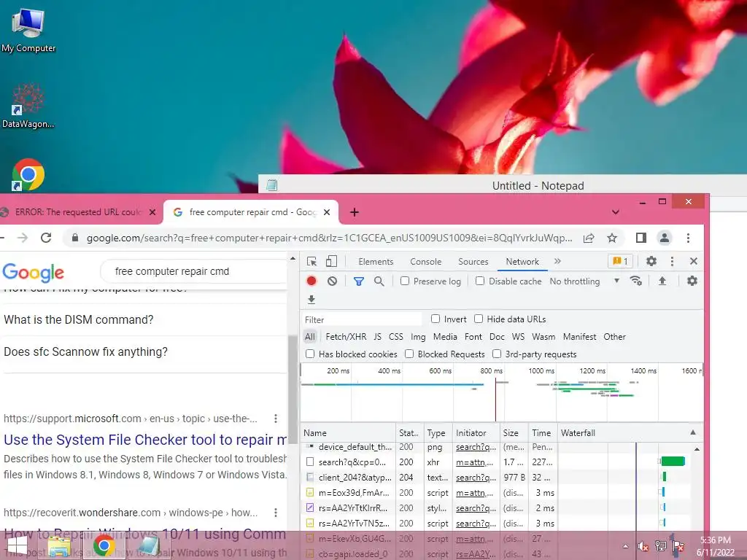Image resolution: width=747 pixels, height=560 pixels.
Task: Select the Network tab
Action: tap(522, 262)
